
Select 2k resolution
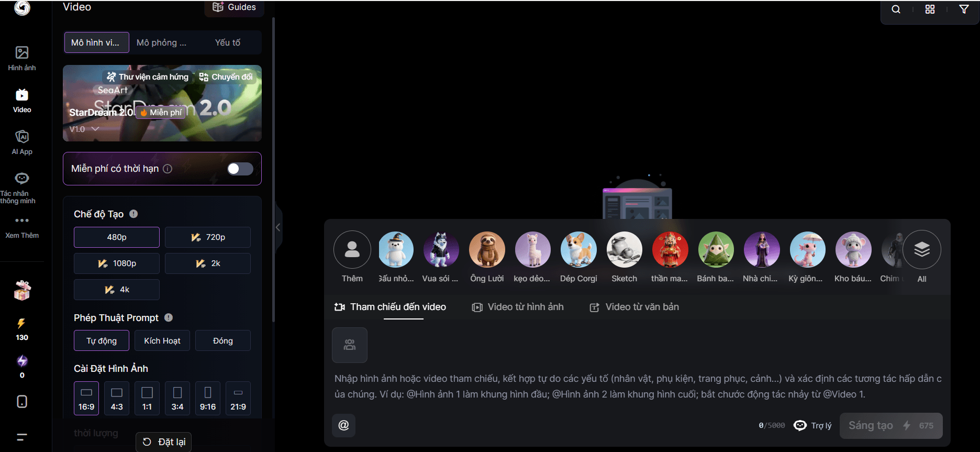(208, 263)
